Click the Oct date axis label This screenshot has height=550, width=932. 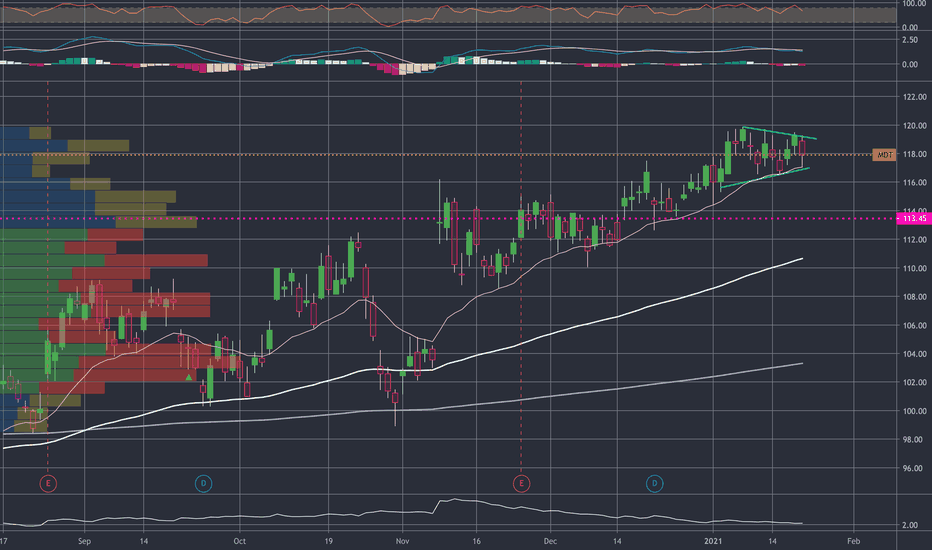[x=240, y=541]
